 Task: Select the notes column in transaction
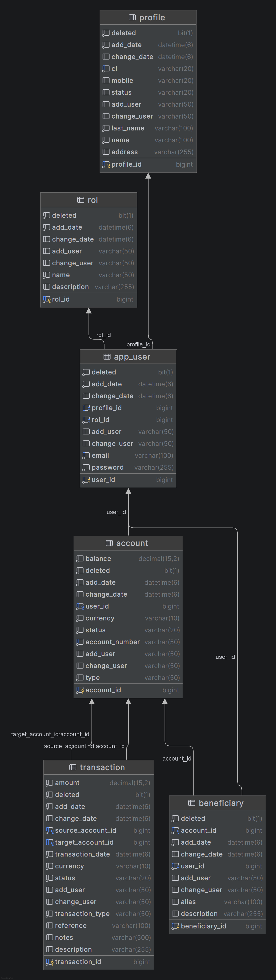click(98, 937)
